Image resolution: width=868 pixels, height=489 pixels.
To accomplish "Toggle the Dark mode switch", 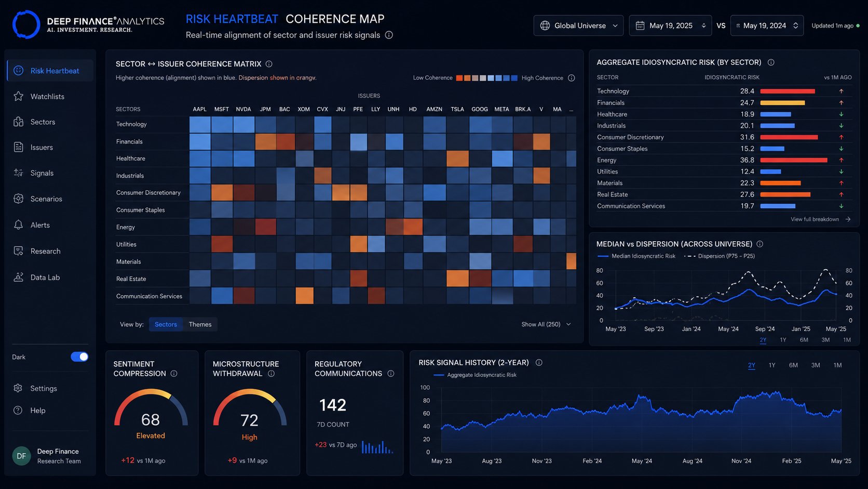I will click(x=79, y=356).
